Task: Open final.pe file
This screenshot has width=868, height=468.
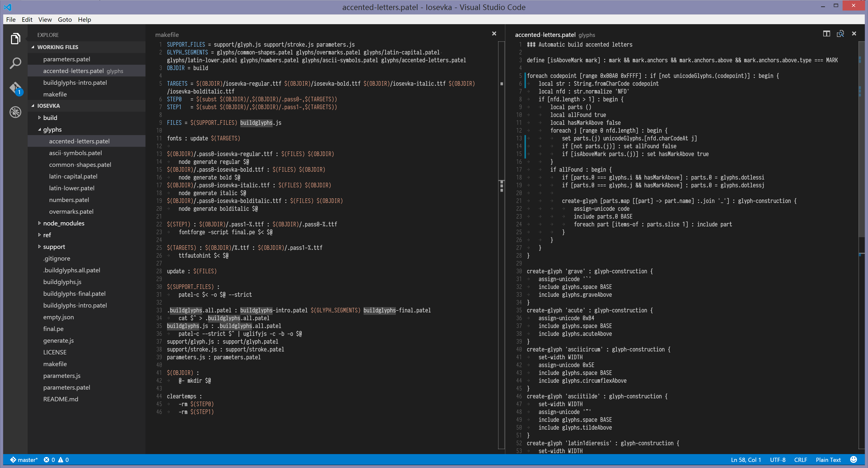Action: 87,329
